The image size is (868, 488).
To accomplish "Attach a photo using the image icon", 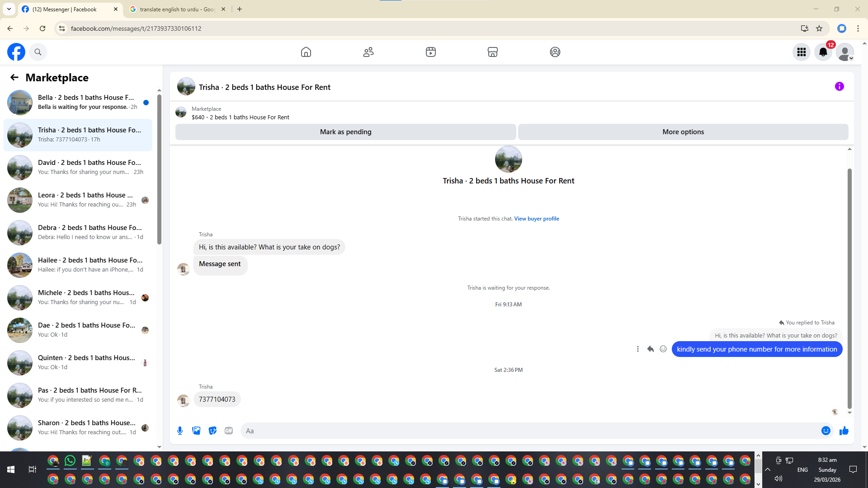I will 196,431.
